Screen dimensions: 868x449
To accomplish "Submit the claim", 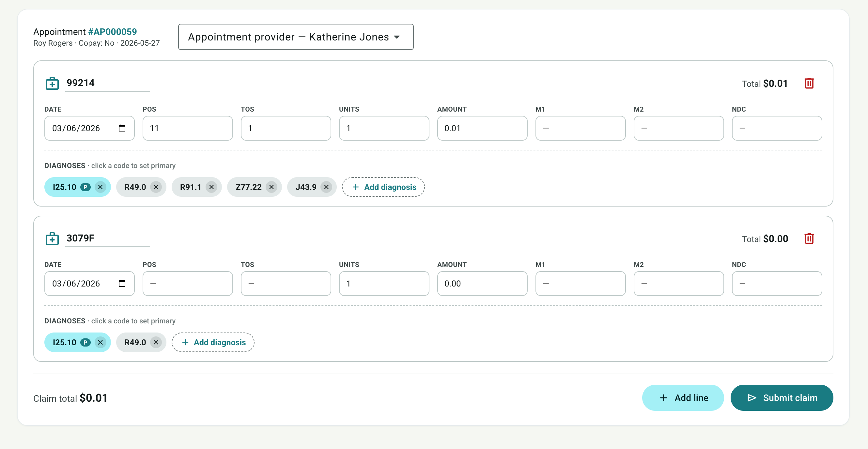I will point(782,398).
